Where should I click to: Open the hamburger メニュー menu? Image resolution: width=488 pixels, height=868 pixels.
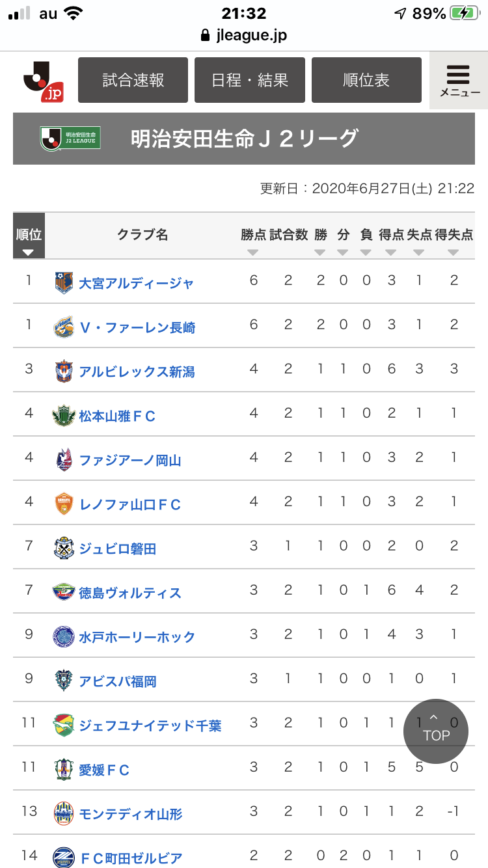[459, 80]
